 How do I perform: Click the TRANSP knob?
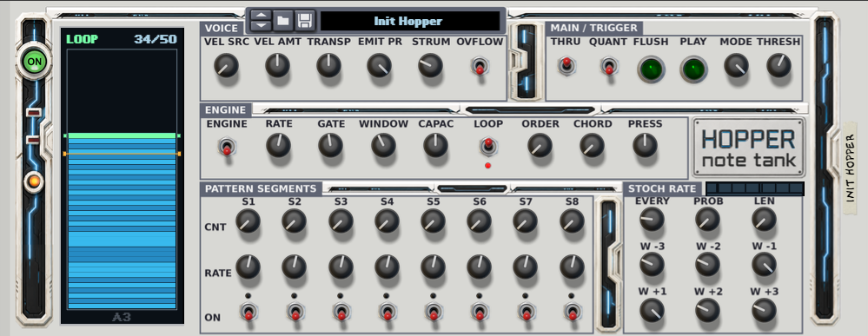[328, 65]
